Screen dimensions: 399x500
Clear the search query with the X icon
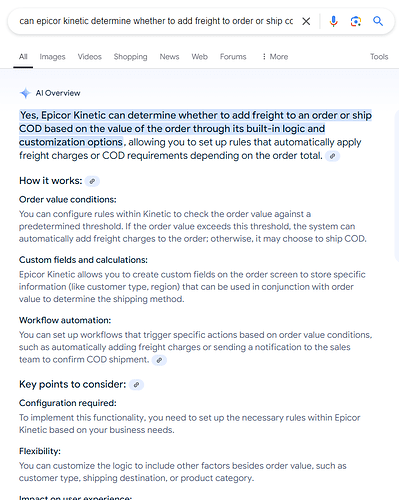point(306,21)
